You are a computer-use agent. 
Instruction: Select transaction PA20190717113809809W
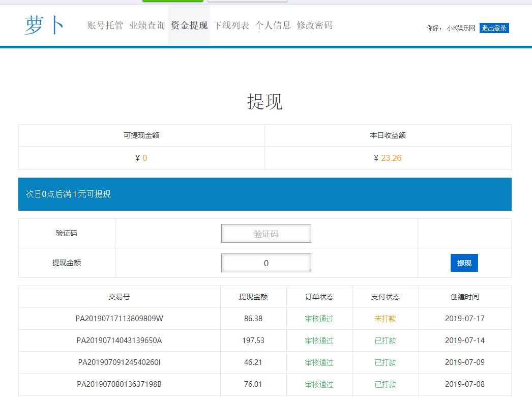click(x=119, y=319)
